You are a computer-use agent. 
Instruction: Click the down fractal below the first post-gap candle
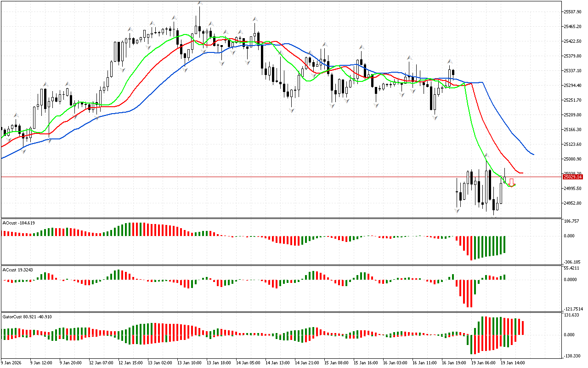click(x=457, y=211)
